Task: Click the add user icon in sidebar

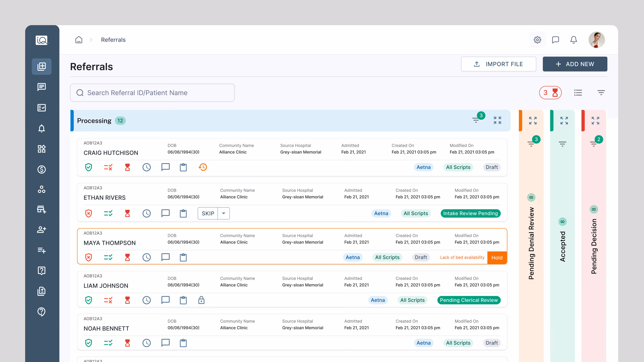Action: pyautogui.click(x=41, y=230)
